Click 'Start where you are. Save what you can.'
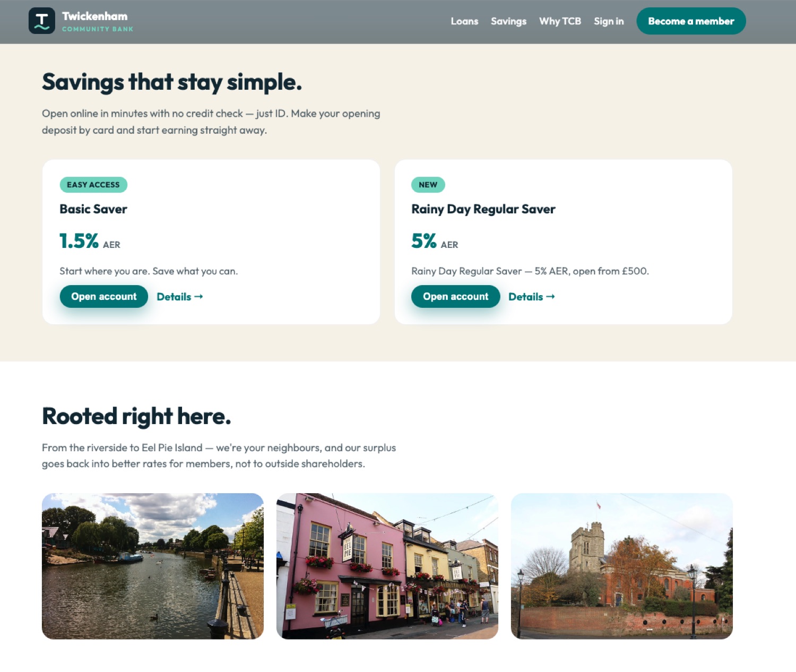Image resolution: width=796 pixels, height=672 pixels. [149, 271]
